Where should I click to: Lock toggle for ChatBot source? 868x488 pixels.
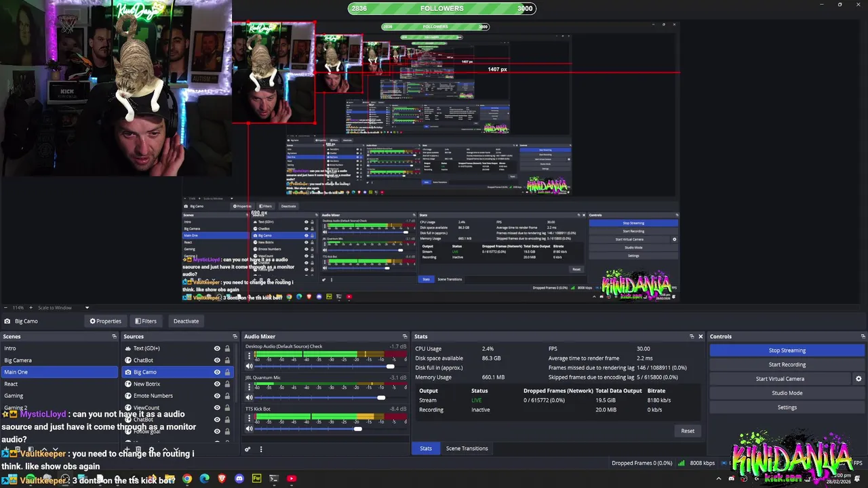tap(227, 360)
